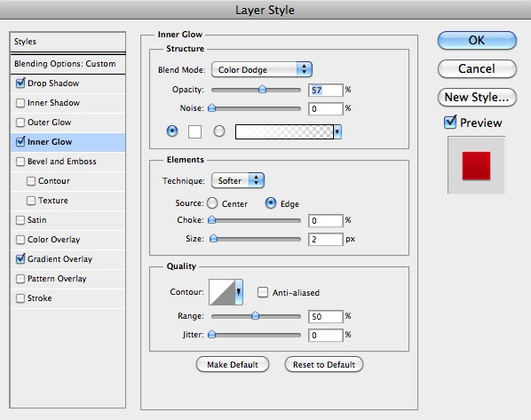Select the Inner Glow label
531x420 pixels.
click(x=50, y=141)
